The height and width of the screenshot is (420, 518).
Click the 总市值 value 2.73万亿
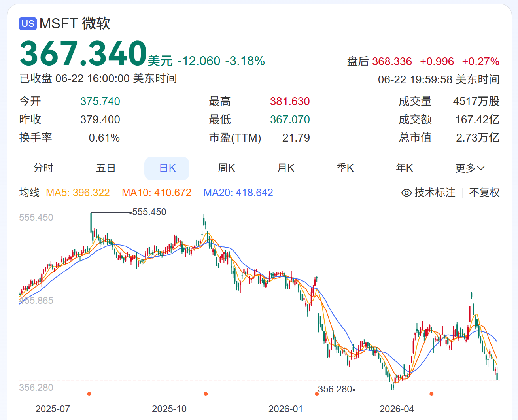[478, 138]
